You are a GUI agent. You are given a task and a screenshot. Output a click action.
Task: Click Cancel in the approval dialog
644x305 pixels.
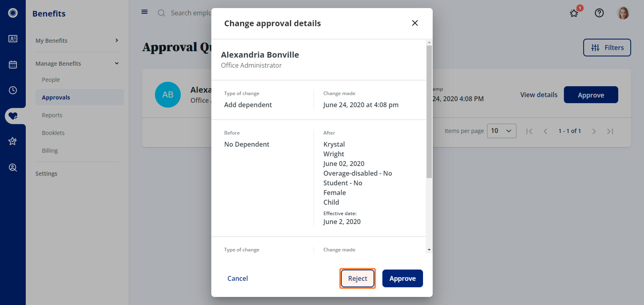[237, 278]
